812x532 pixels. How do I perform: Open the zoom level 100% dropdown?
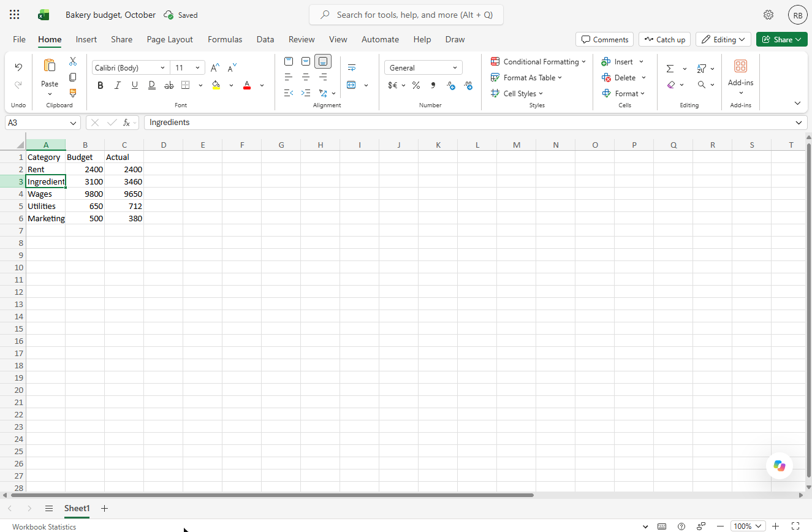[748, 526]
